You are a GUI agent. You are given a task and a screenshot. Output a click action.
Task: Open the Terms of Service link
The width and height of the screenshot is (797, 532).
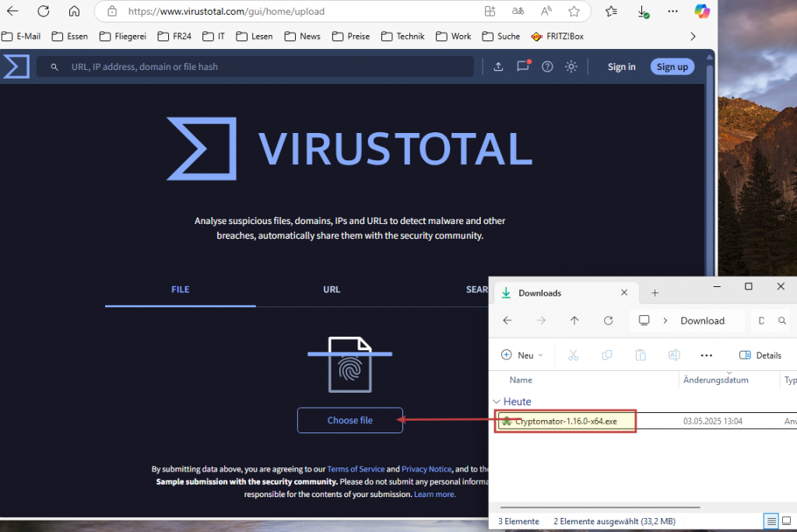click(356, 469)
